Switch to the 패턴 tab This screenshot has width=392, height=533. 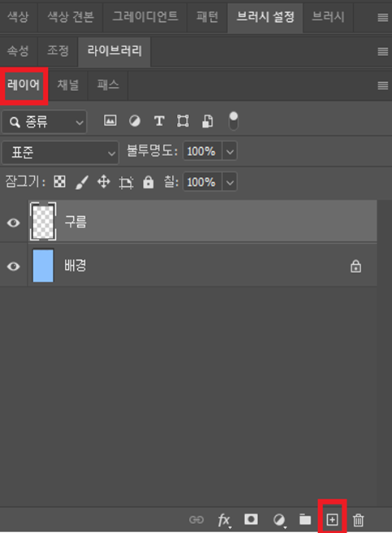click(x=207, y=16)
